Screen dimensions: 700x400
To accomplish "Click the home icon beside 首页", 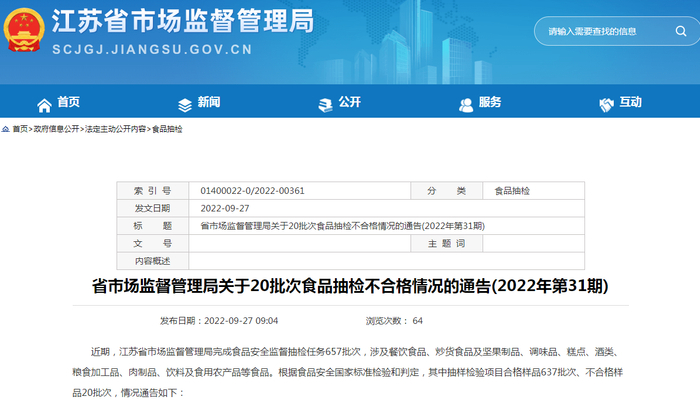I will (x=44, y=105).
